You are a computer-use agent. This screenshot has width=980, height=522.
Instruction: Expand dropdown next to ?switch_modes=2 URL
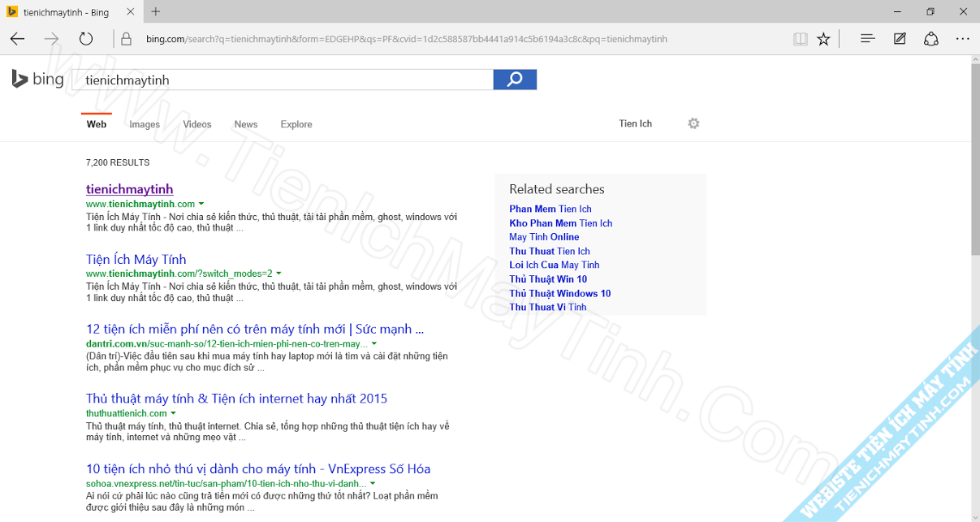(278, 274)
